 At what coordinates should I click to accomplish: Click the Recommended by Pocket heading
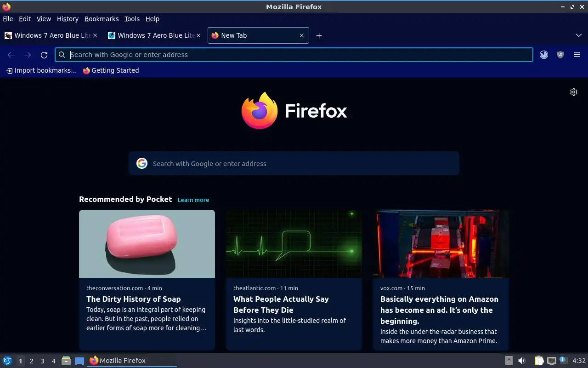pos(125,199)
